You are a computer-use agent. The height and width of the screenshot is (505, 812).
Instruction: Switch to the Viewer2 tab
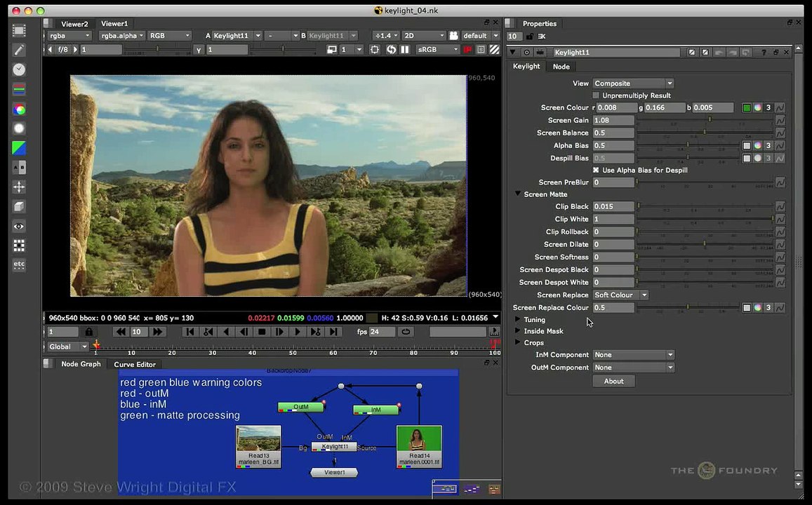[x=74, y=24]
